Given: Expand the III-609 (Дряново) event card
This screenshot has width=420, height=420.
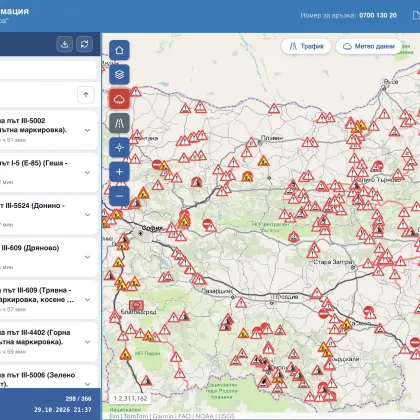Looking at the screenshot, I should (88, 257).
